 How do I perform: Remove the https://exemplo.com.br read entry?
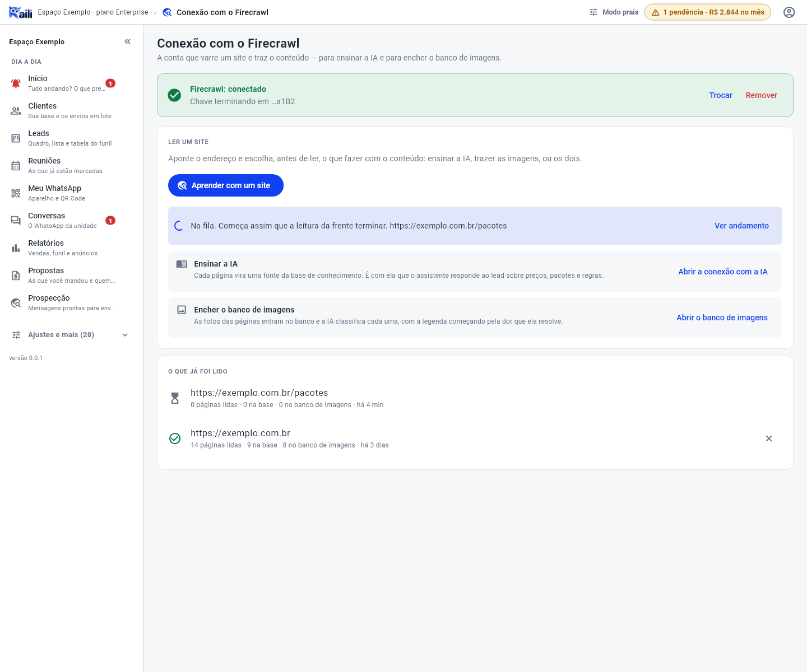(769, 438)
